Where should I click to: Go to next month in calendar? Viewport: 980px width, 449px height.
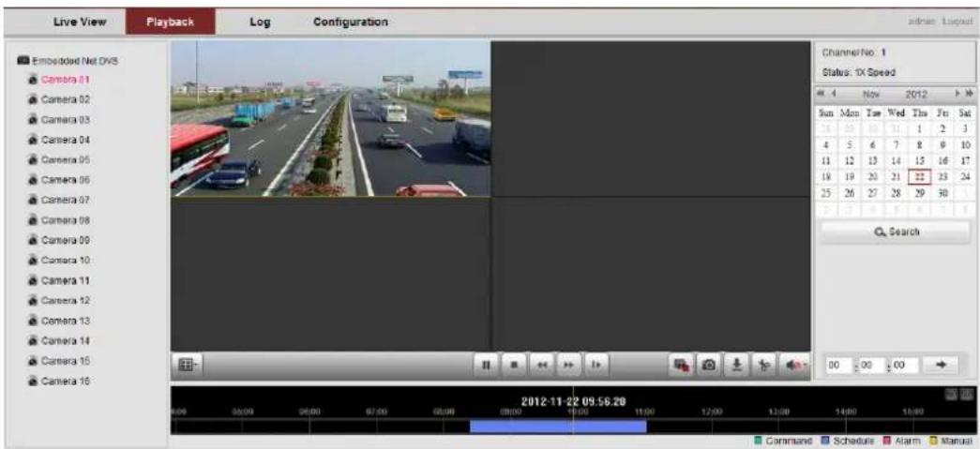(958, 94)
